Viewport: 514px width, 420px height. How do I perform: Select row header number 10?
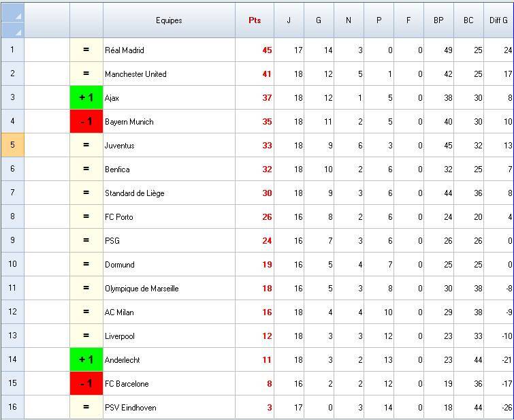[x=12, y=264]
